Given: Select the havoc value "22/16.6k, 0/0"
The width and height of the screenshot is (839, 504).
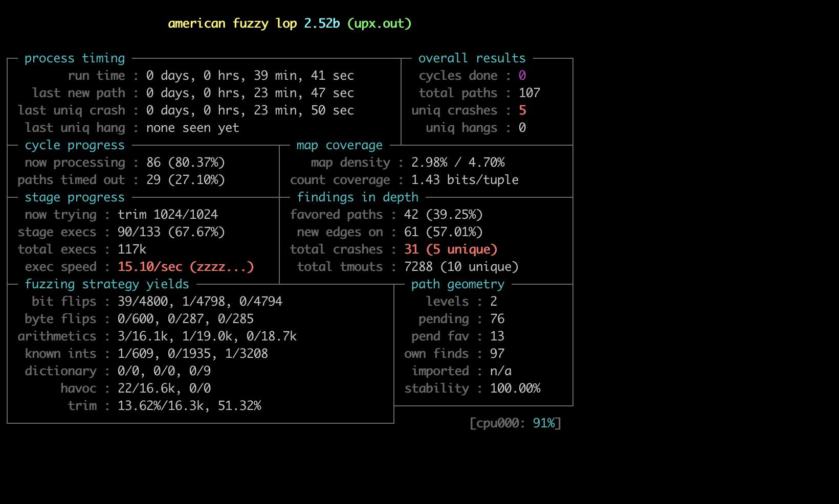Looking at the screenshot, I should coord(164,388).
